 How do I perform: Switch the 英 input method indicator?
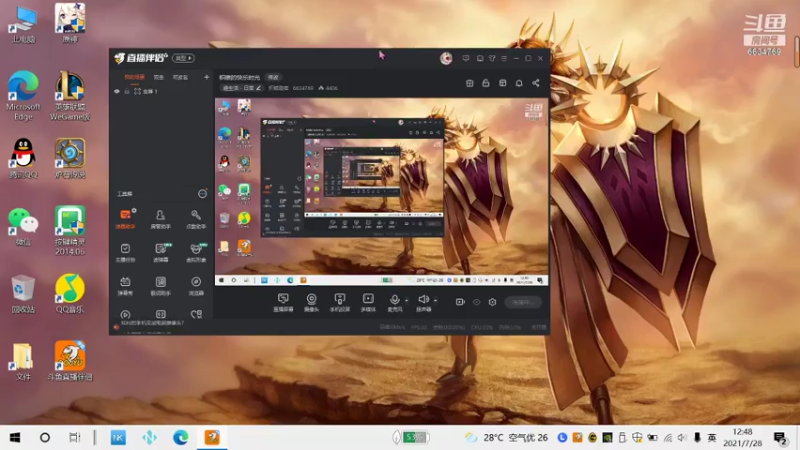click(x=712, y=438)
